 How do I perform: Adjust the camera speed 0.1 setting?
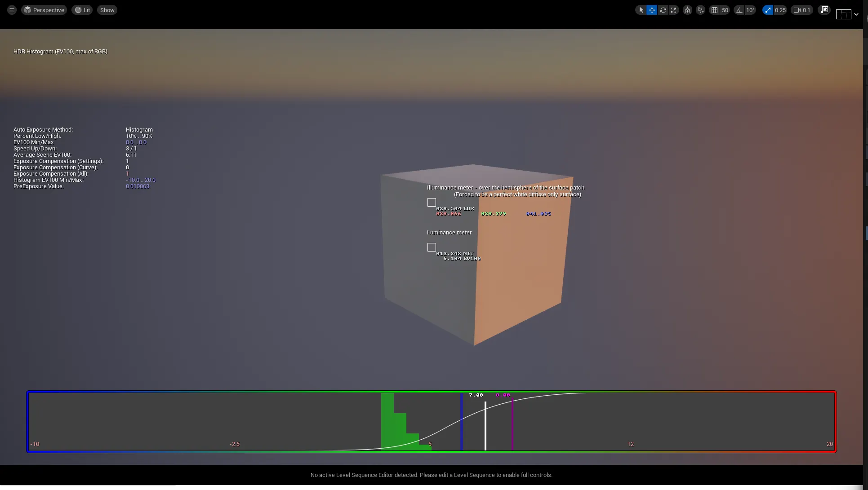pyautogui.click(x=802, y=10)
